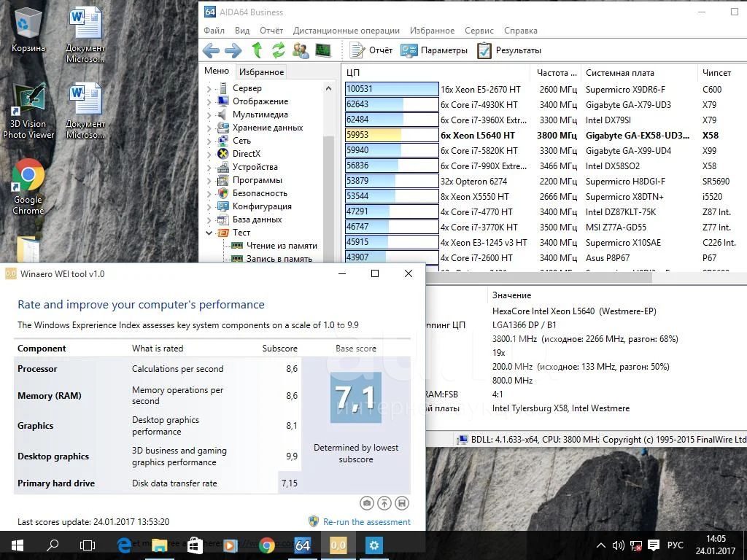Expand the Сервер tree node
Image resolution: width=747 pixels, height=560 pixels.
pos(209,88)
